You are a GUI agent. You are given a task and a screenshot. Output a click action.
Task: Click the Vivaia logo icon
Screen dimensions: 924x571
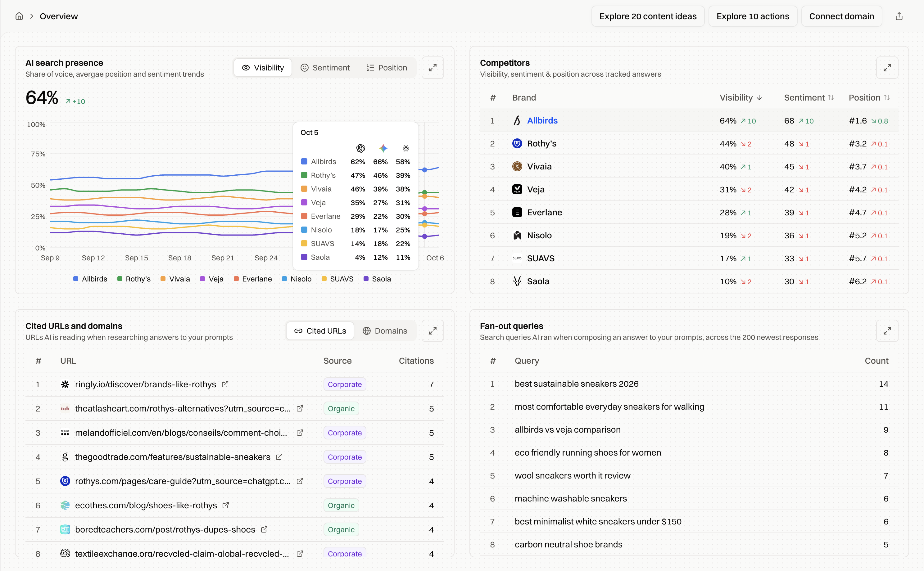(517, 167)
